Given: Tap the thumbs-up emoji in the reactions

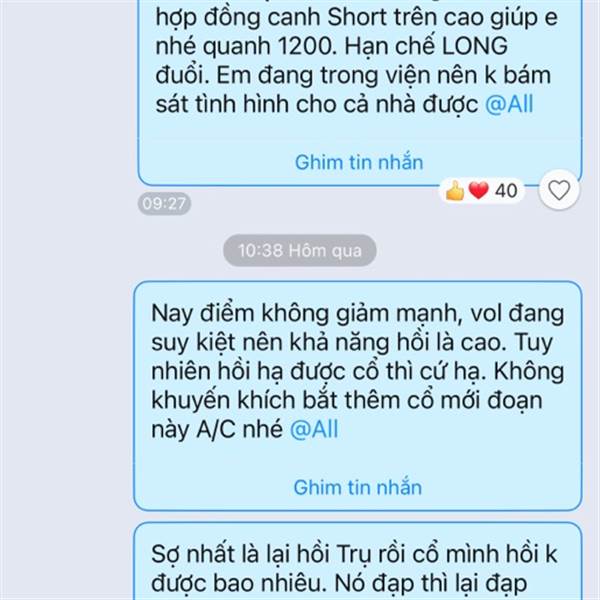Looking at the screenshot, I should coord(455,190).
